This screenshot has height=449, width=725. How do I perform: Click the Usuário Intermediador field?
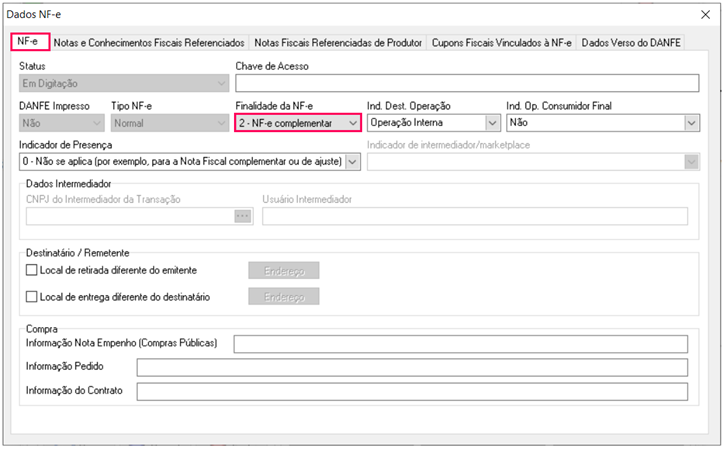tap(474, 216)
